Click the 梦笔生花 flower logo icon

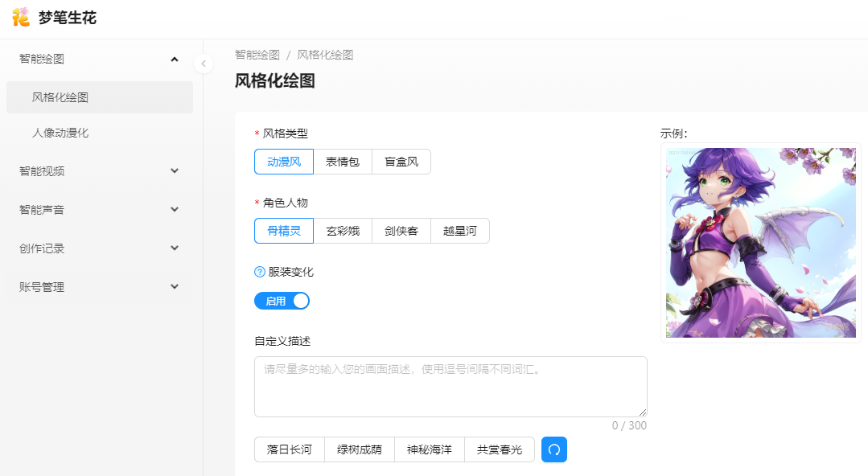21,16
